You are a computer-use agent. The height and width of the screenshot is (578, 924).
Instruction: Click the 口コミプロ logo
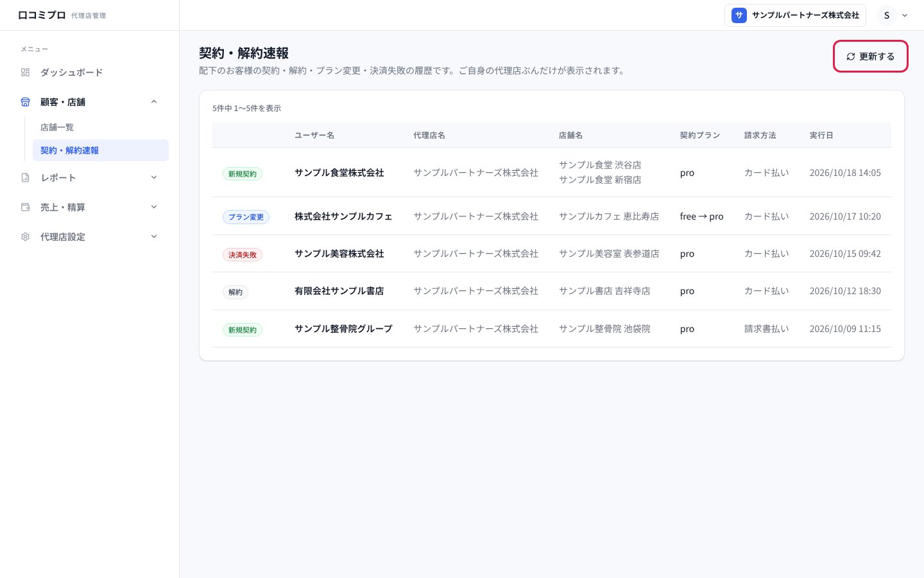point(42,15)
